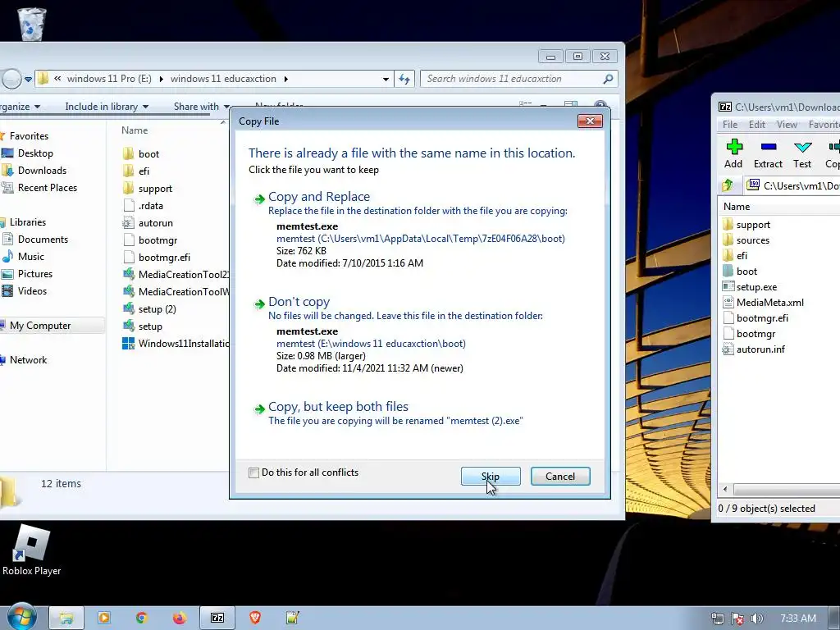
Task: Click the Extract button in 7-Zip
Action: pos(768,154)
